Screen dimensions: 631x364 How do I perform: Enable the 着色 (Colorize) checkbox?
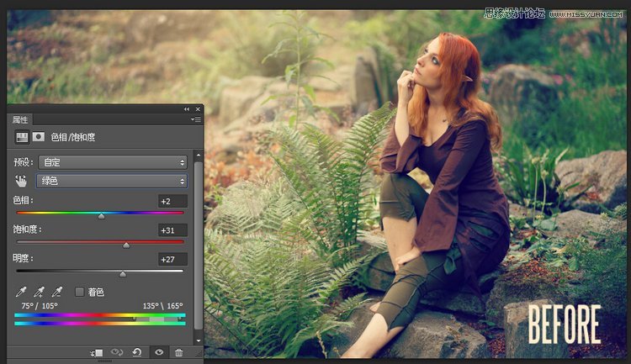tap(80, 292)
